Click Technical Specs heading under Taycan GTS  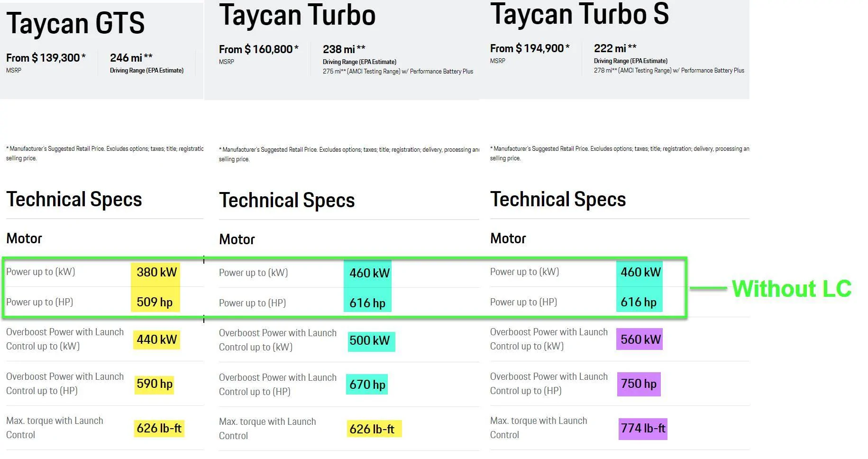(x=74, y=200)
